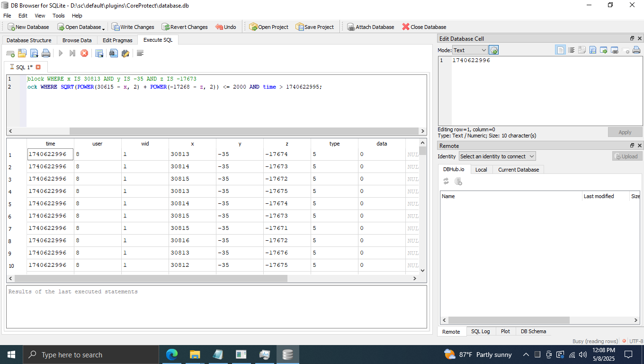Open the File menu
The width and height of the screenshot is (644, 364).
pos(7,16)
